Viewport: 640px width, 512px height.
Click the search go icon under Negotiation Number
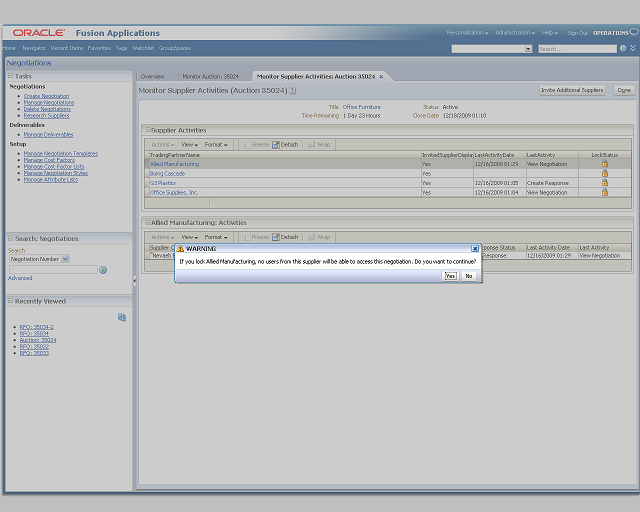pyautogui.click(x=103, y=270)
